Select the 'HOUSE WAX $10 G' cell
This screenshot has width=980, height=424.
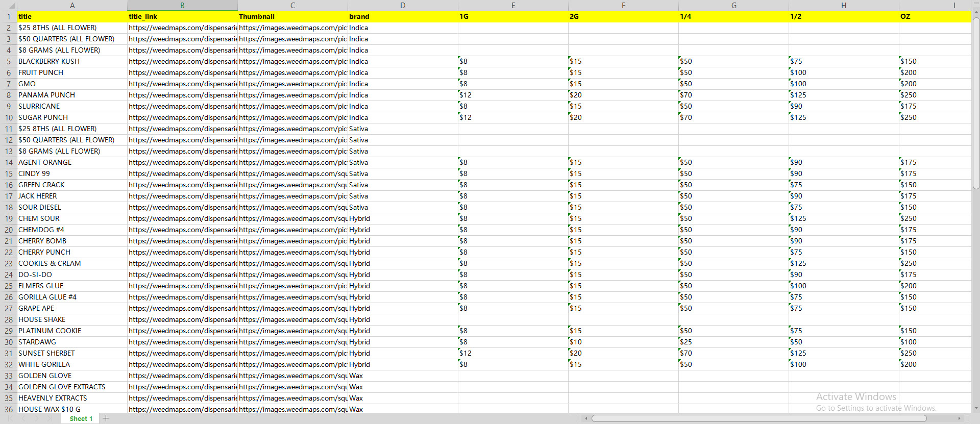tap(72, 409)
